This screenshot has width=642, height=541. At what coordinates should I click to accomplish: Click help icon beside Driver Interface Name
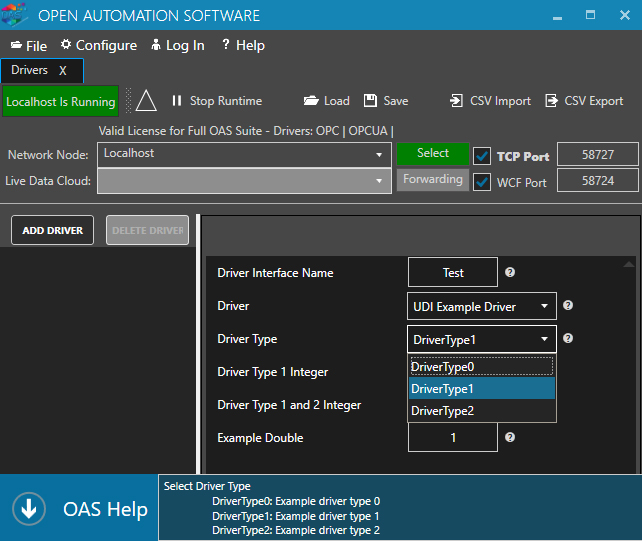pyautogui.click(x=510, y=272)
